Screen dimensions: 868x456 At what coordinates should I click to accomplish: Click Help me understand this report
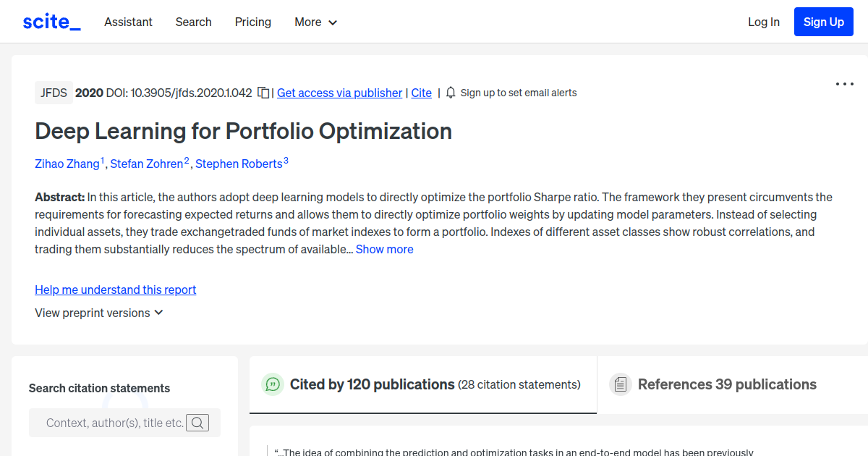click(115, 290)
